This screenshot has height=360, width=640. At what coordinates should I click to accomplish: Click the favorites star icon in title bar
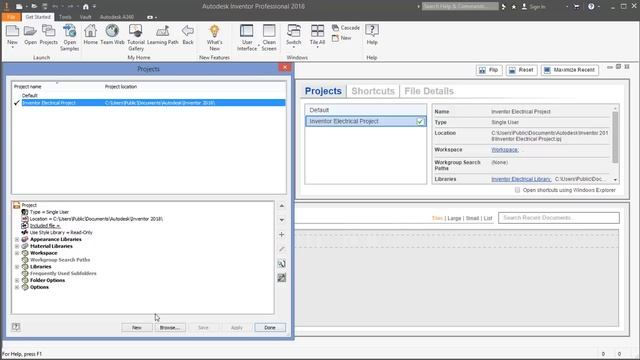pos(514,7)
